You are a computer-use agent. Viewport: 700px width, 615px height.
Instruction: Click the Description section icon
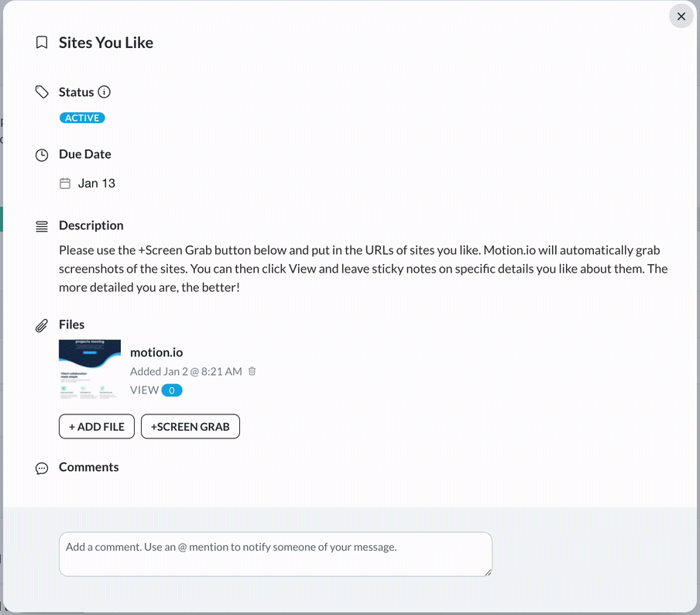tap(41, 225)
